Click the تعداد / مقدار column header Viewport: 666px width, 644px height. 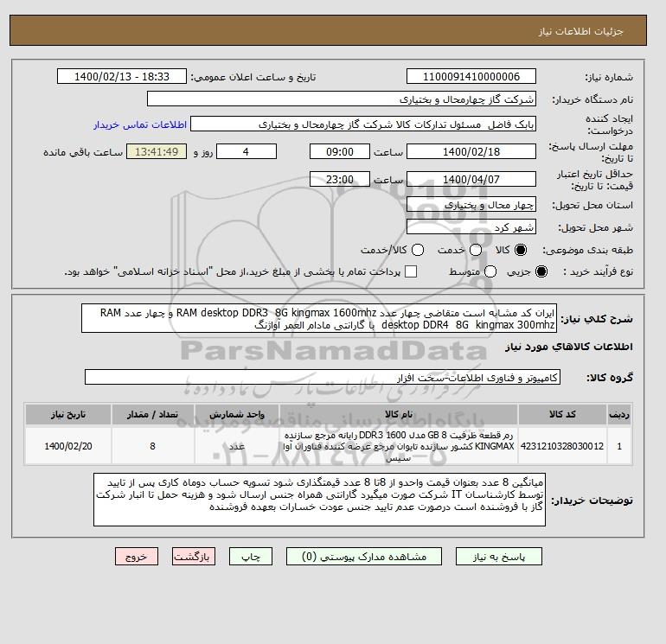[x=153, y=414]
